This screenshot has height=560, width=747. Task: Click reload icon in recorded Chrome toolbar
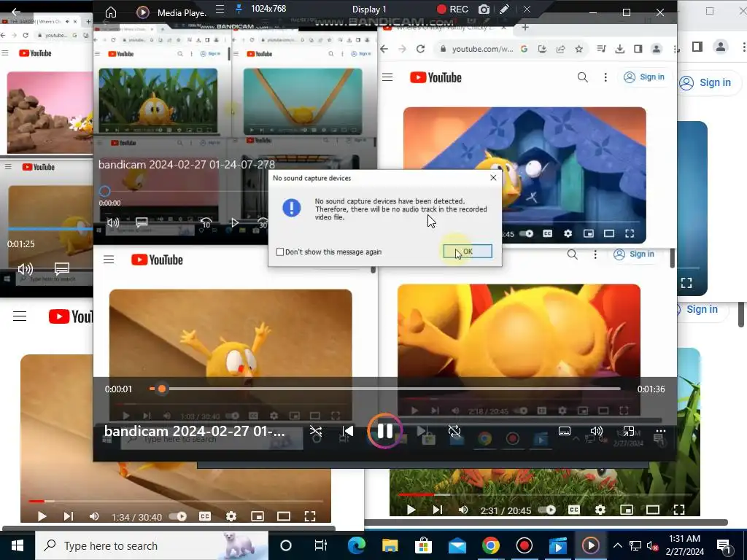tap(420, 49)
